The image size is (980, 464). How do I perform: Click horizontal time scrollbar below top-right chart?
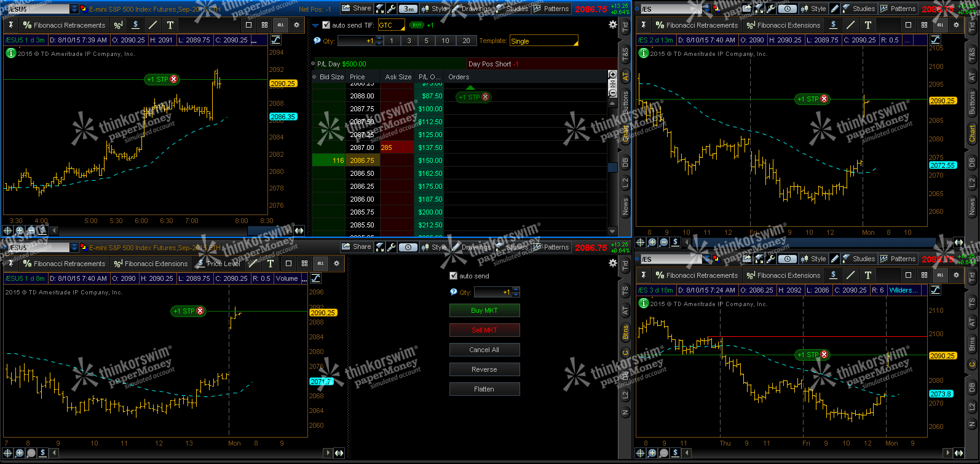pos(815,242)
